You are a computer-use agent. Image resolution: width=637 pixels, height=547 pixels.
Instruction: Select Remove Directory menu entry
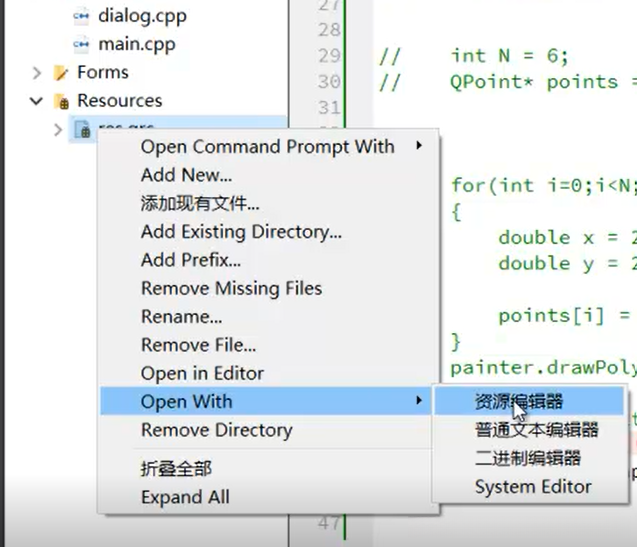268,430
